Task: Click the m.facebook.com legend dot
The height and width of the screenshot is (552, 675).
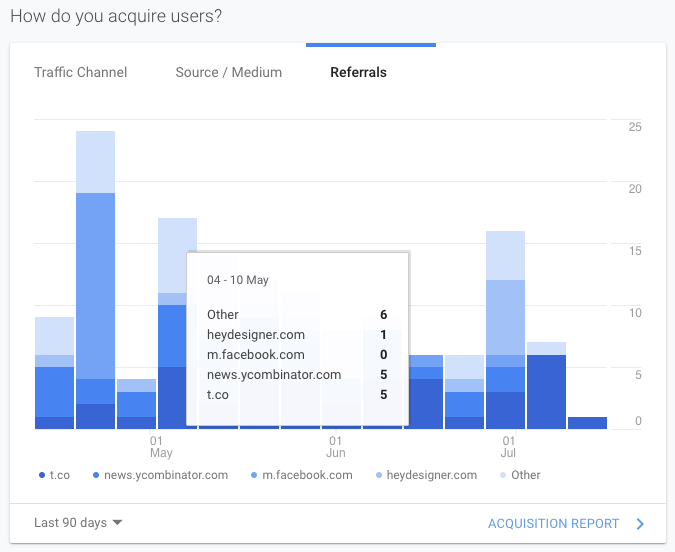Action: (x=254, y=475)
